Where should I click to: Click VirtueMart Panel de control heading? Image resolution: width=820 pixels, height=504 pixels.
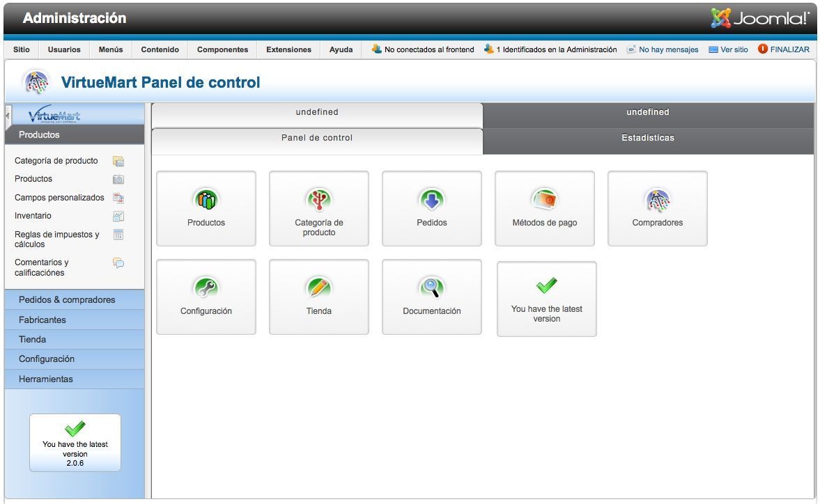[x=160, y=83]
